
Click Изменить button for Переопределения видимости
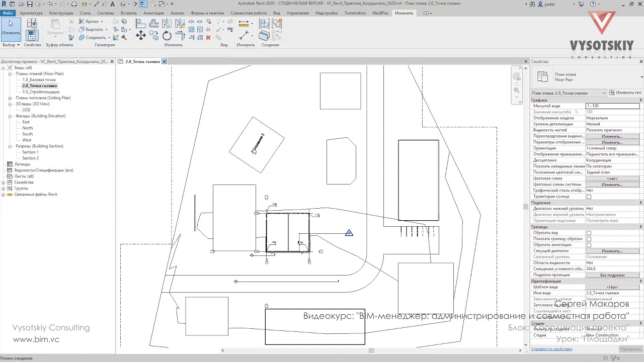click(x=612, y=136)
